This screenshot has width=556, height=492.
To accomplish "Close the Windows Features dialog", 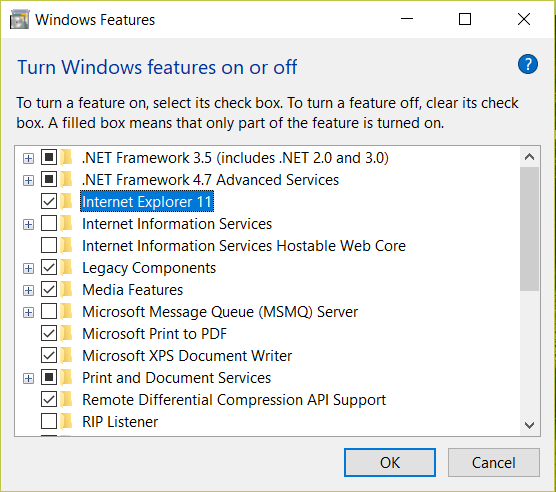I will (x=524, y=19).
